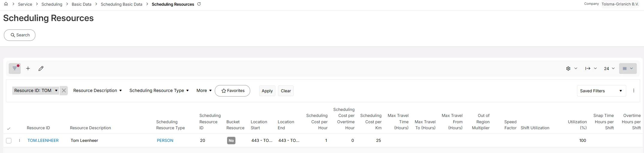
Task: Open row actions menu for TOM.LEENHEER
Action: point(19,140)
